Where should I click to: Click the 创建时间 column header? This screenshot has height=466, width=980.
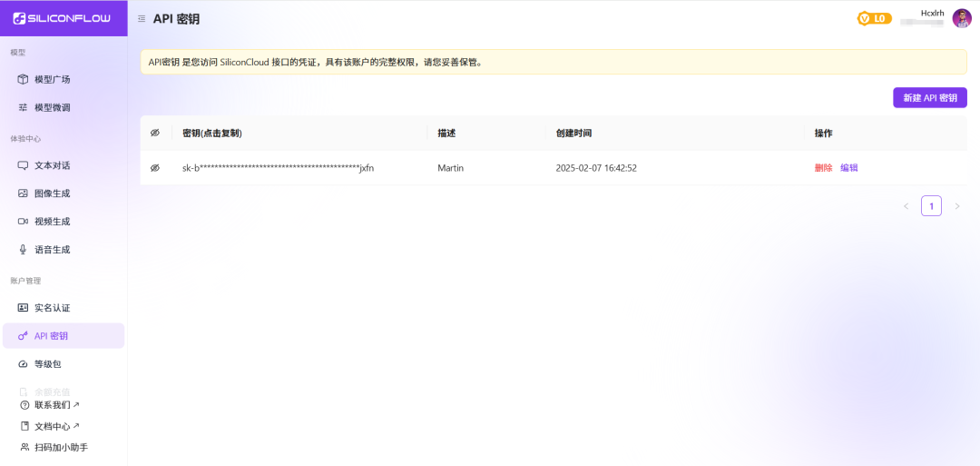coord(573,134)
